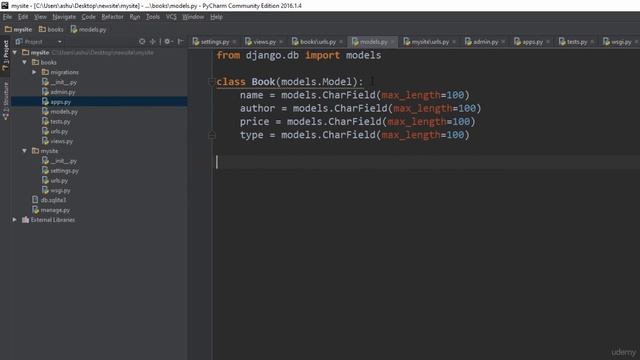
Task: Collapse the mysite root project node
Action: 15,53
